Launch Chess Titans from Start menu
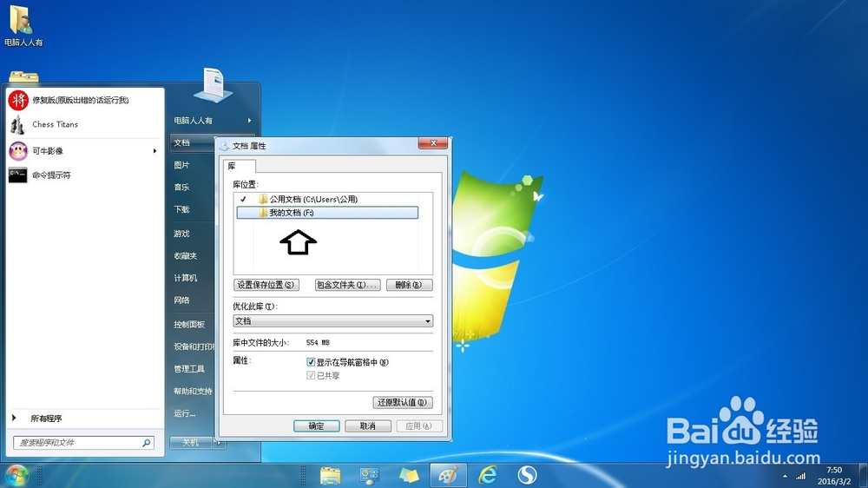Screen dimensions: 868x488 pos(55,125)
